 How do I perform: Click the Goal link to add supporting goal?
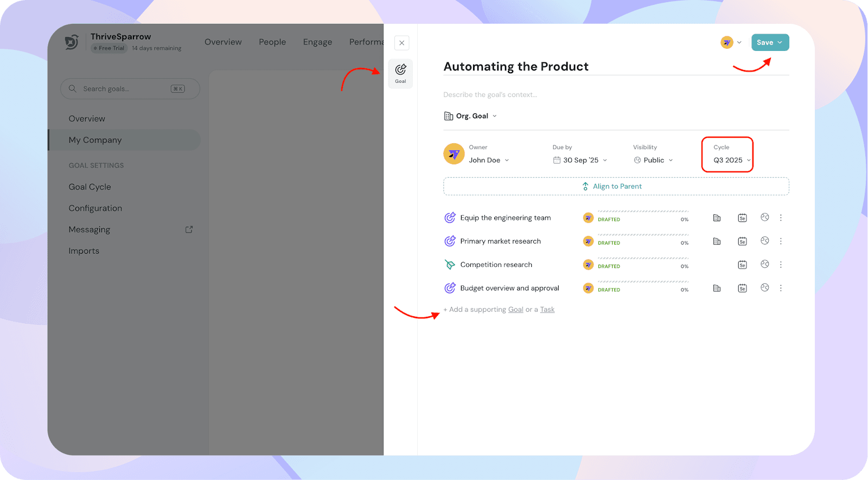(x=515, y=310)
